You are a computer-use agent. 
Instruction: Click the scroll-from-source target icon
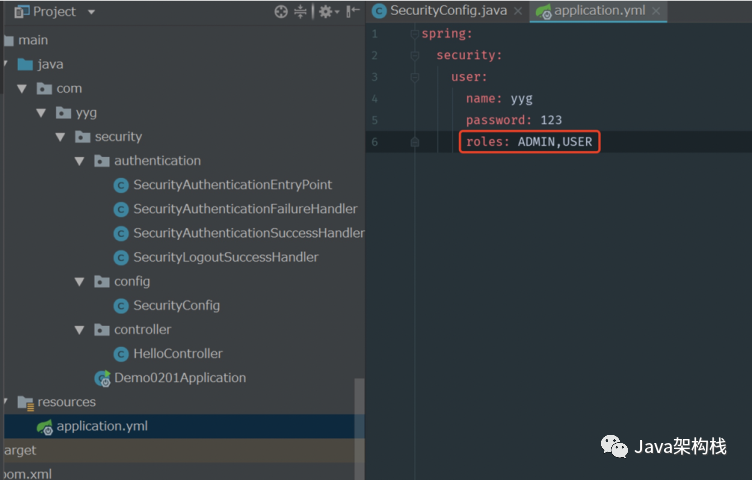tap(281, 12)
